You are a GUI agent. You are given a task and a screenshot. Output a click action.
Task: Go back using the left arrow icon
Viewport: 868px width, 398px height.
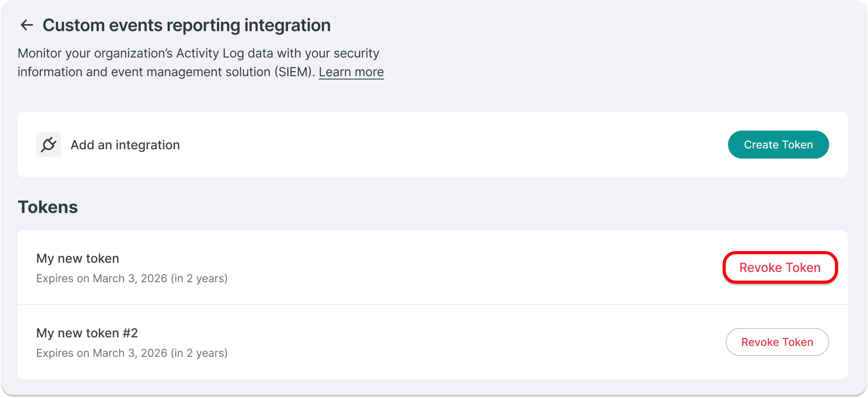click(x=27, y=25)
